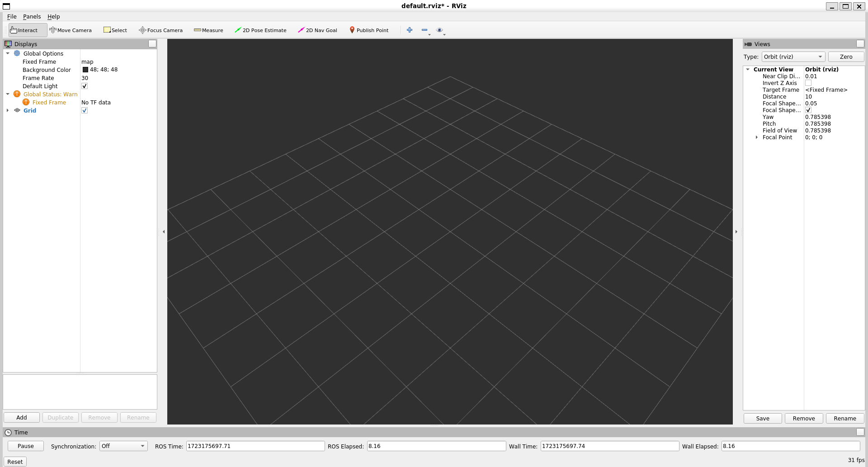The height and width of the screenshot is (467, 868).
Task: Click the Remove button in Views panel
Action: tap(804, 419)
